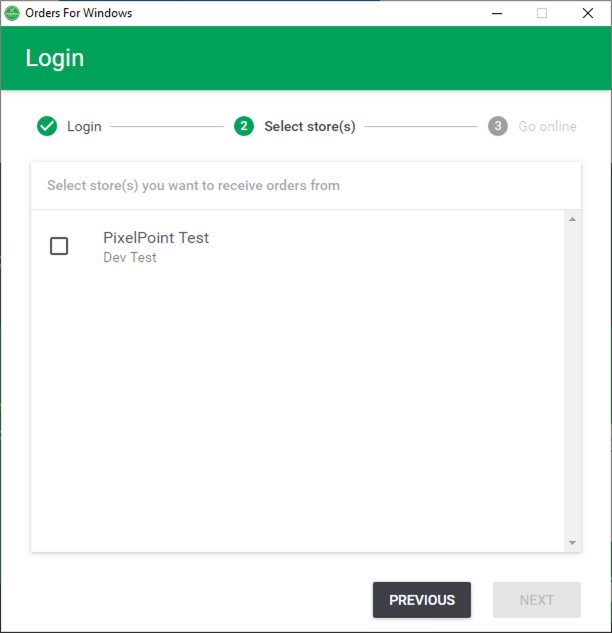
Task: Click the scroll down arrow in store list
Action: [x=573, y=542]
